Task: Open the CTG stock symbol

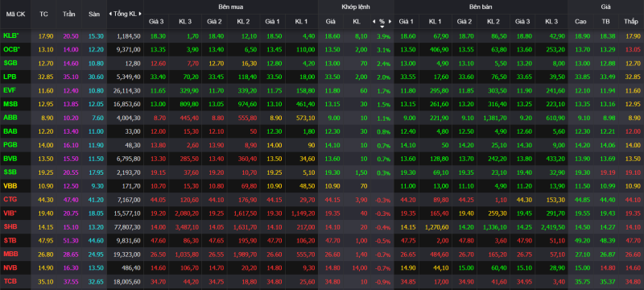Action: pos(10,199)
